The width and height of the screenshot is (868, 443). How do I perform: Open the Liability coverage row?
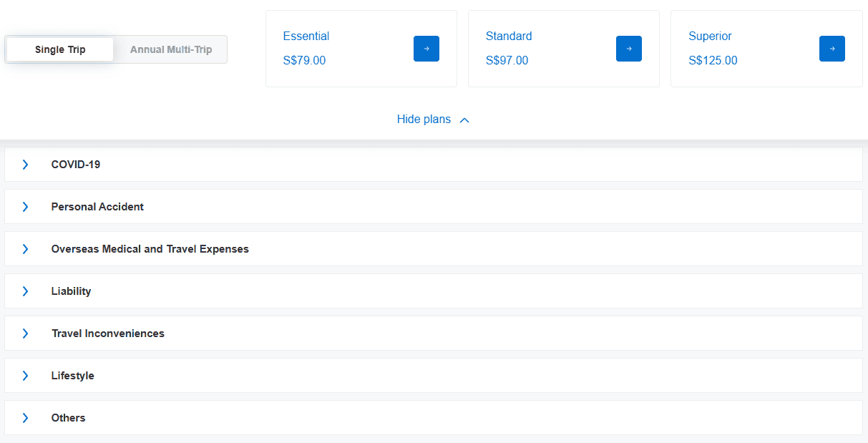(x=71, y=291)
